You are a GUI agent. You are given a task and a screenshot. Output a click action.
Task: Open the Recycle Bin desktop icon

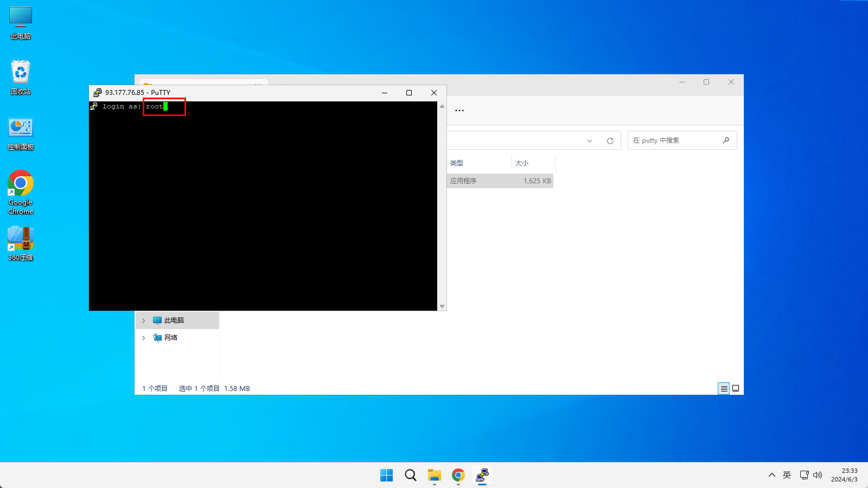click(x=21, y=78)
